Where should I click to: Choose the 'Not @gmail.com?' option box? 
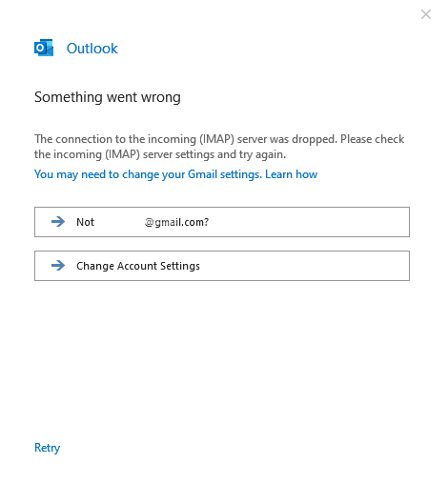(222, 222)
